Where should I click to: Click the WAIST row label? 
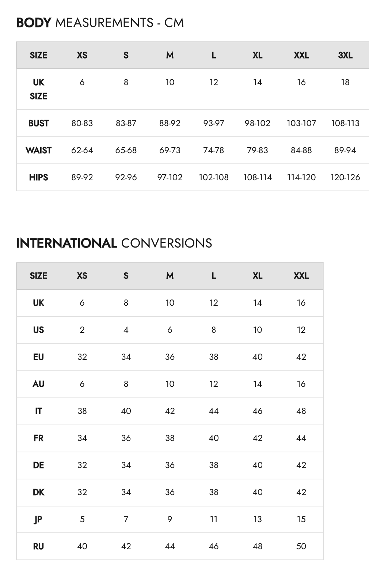coord(38,150)
